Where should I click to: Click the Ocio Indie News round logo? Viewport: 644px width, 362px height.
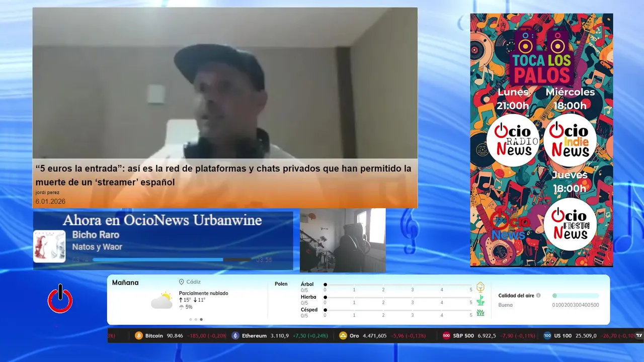(x=570, y=140)
